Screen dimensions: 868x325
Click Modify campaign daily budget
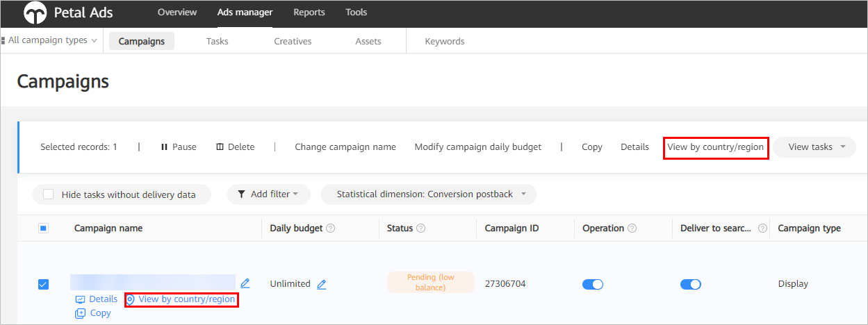coord(478,147)
